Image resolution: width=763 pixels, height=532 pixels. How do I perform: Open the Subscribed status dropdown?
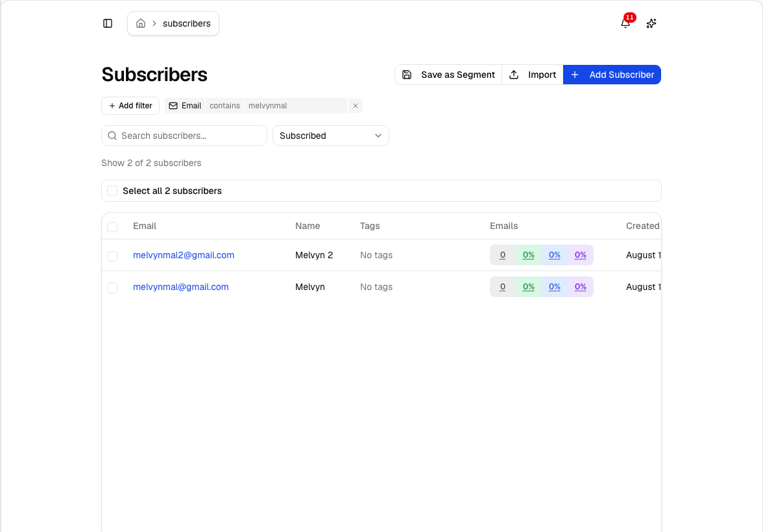tap(330, 136)
